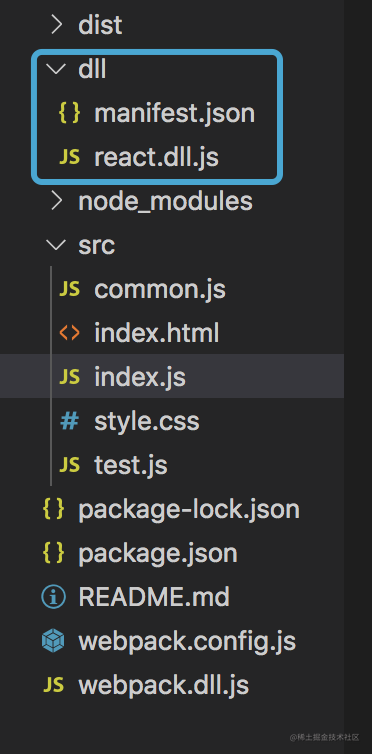Image resolution: width=372 pixels, height=754 pixels.
Task: Click the JS icon beside webpack.dll.js
Action: [x=53, y=685]
